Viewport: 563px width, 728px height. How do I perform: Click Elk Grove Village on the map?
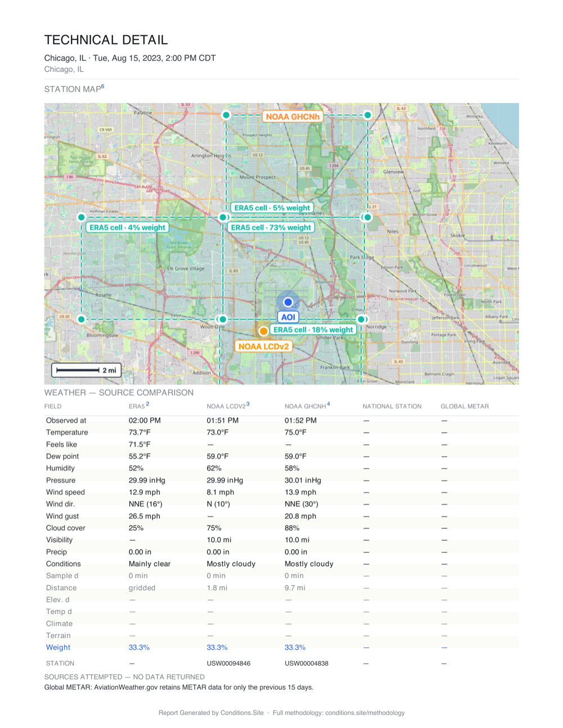tap(185, 268)
